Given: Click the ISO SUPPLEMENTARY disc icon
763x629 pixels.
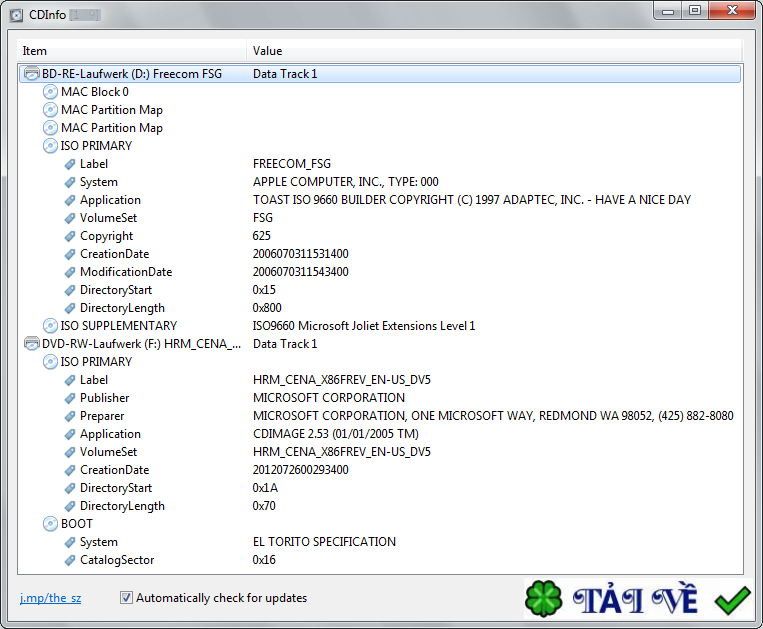Looking at the screenshot, I should click(50, 326).
